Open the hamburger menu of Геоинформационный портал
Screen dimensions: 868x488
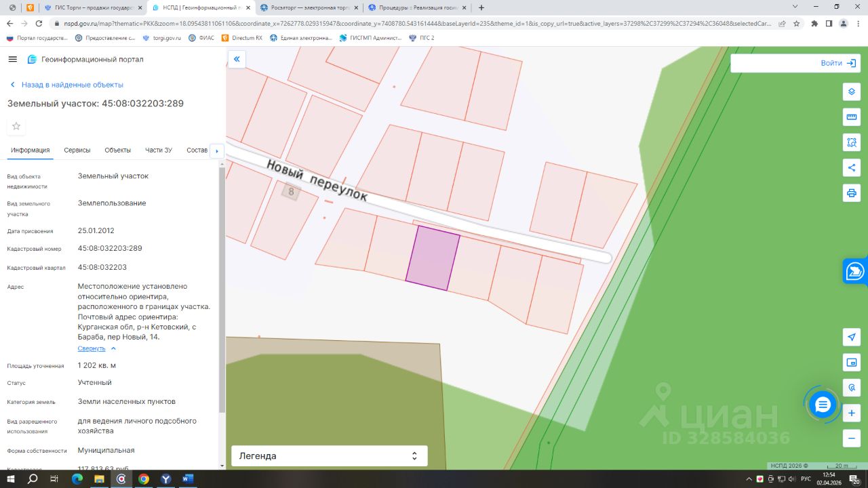point(12,59)
